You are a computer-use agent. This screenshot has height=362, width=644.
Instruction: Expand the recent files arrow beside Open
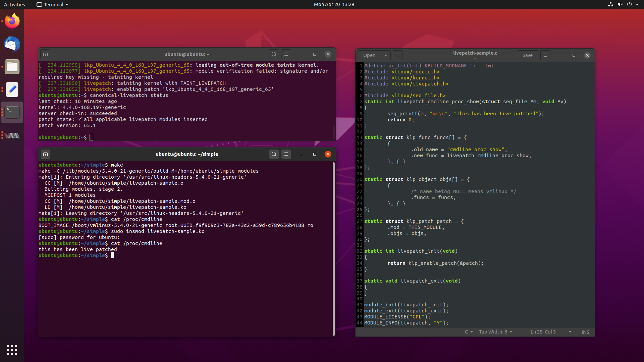[x=386, y=55]
